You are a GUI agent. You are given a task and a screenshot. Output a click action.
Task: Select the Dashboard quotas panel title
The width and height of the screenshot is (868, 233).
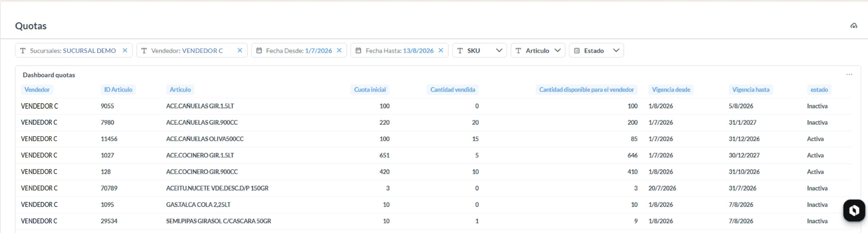(x=49, y=75)
